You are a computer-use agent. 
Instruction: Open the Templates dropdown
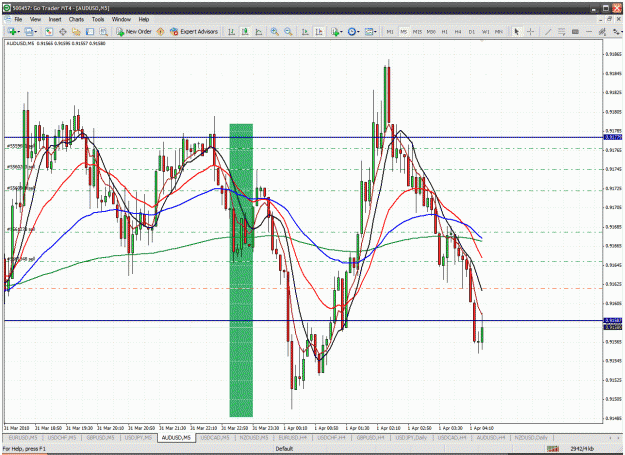pyautogui.click(x=371, y=31)
